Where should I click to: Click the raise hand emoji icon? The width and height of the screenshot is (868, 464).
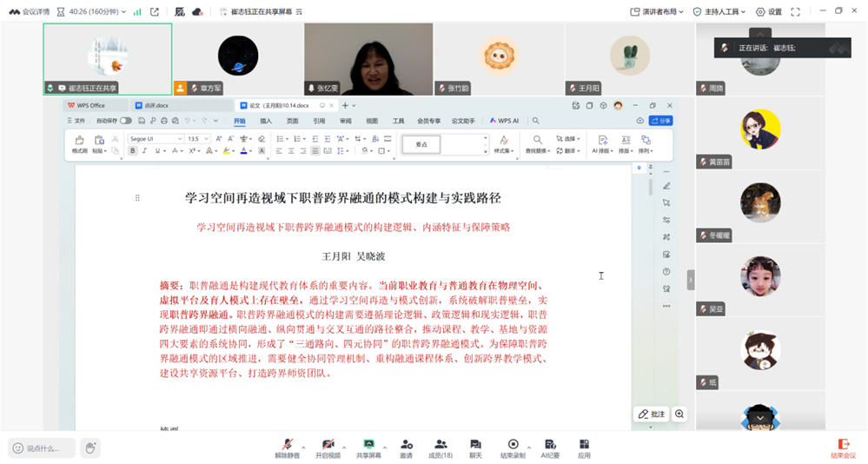click(90, 447)
